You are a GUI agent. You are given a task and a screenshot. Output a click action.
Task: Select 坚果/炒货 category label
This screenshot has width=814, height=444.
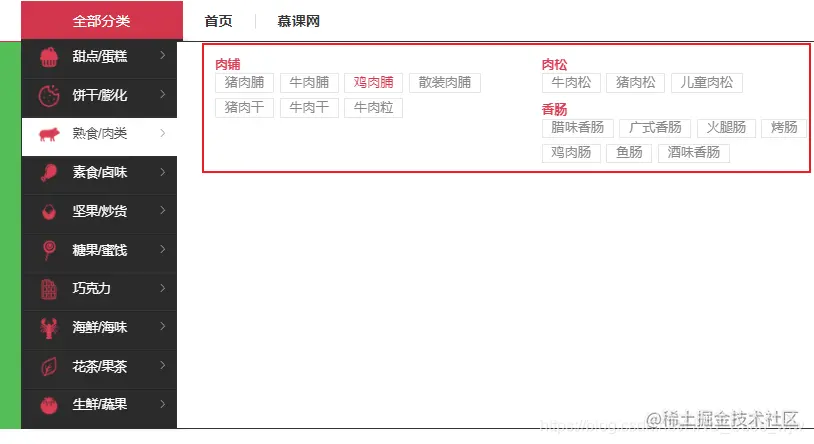(x=100, y=211)
